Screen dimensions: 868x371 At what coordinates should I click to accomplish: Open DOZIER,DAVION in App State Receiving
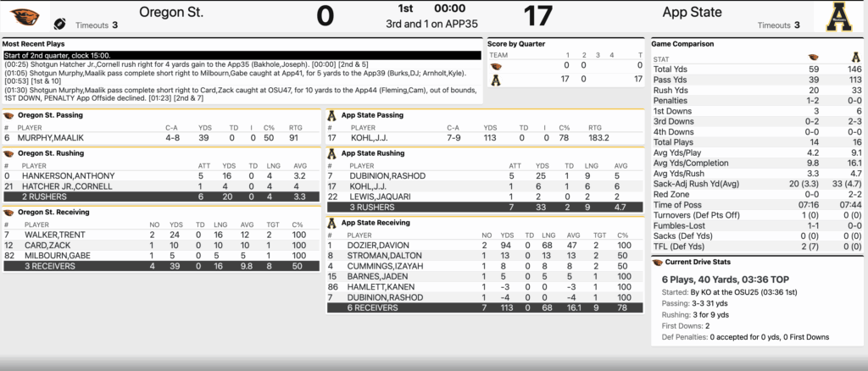tap(372, 246)
